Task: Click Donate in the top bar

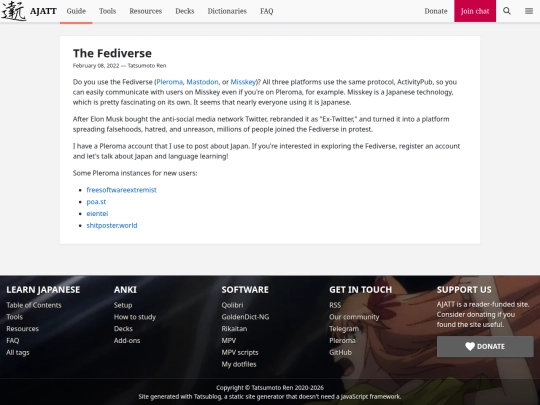Action: pos(436,11)
